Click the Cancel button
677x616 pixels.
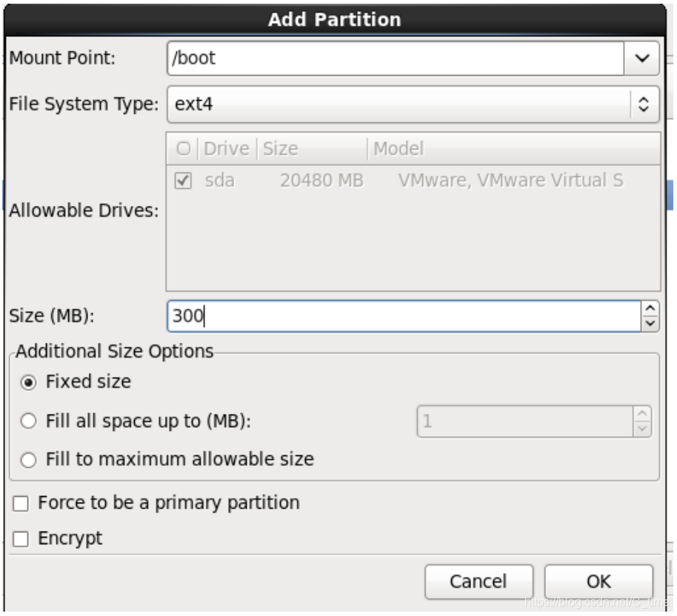click(x=478, y=582)
